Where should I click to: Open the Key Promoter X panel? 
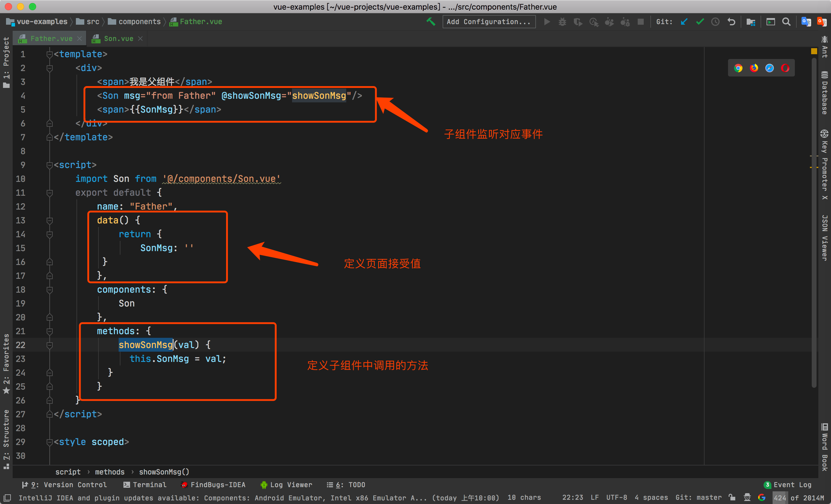825,165
